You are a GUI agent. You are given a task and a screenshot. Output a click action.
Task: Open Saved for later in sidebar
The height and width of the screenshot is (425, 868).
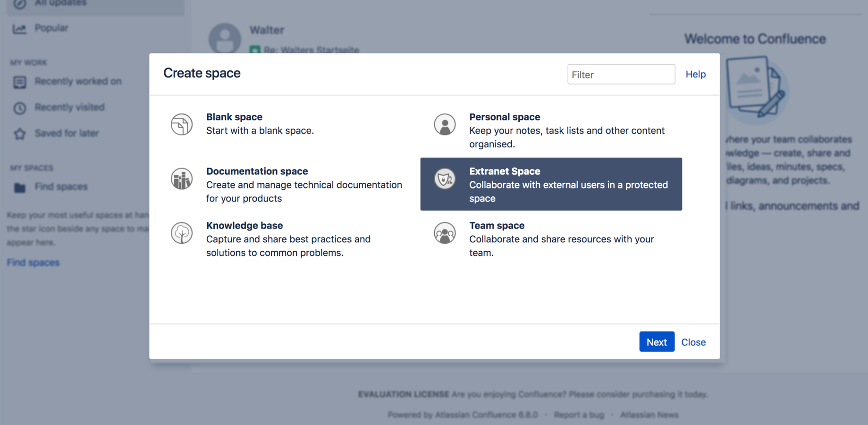(67, 133)
